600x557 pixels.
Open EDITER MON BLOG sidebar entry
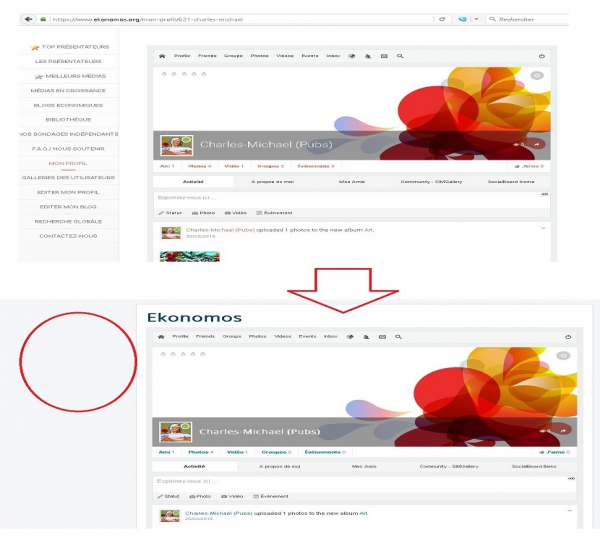69,207
